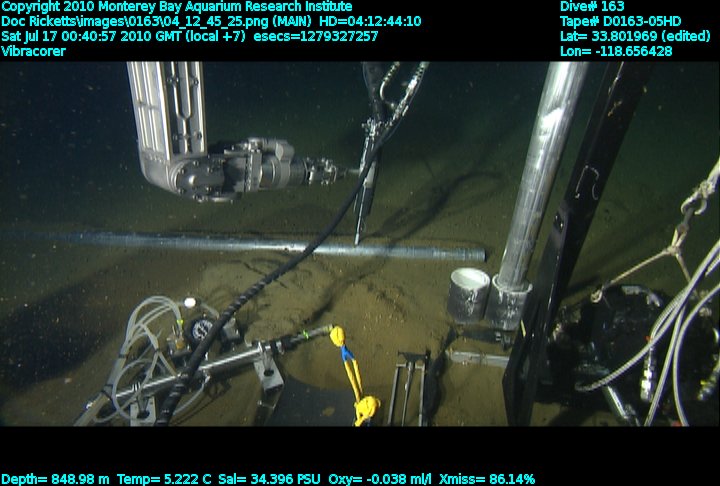720x486 pixels.
Task: Click the Tape# D0163-05HD text
Action: 620,22
